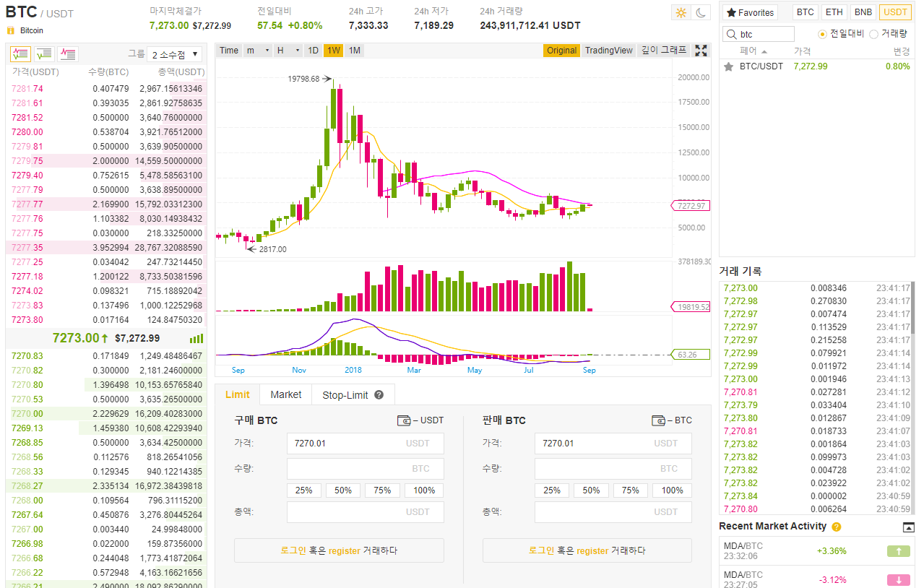Click 50% in the sell BTC panel
Viewport: 924px width, 588px height.
tap(591, 490)
